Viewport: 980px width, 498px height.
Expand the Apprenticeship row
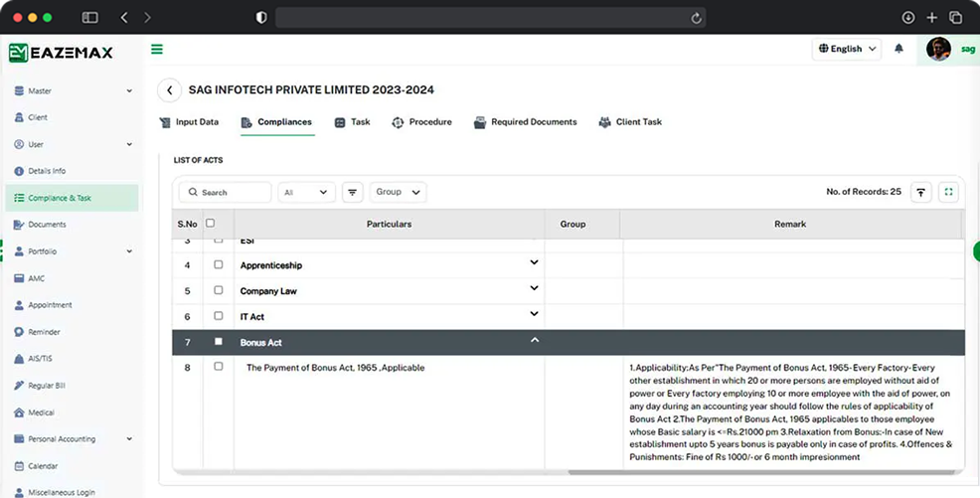click(x=535, y=262)
